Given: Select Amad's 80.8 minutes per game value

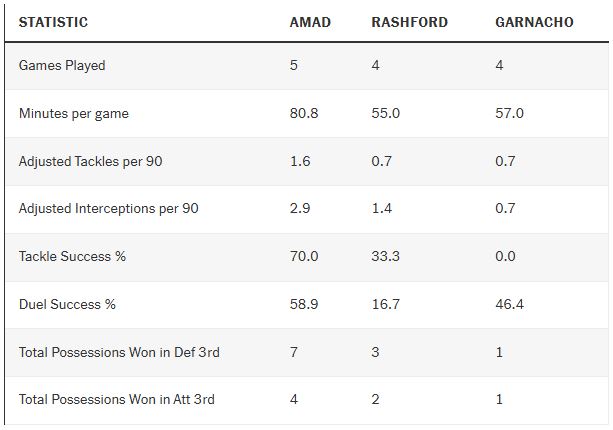Looking at the screenshot, I should [x=304, y=113].
